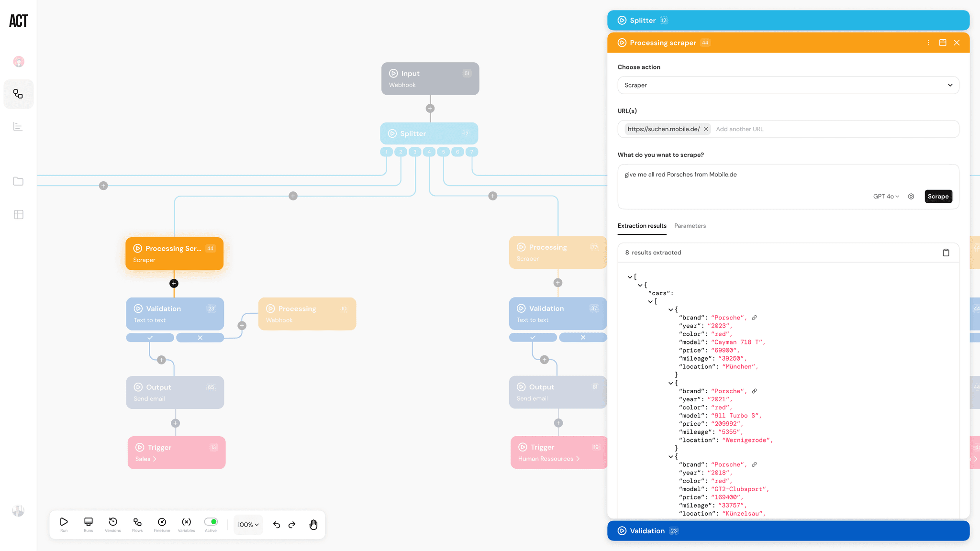The height and width of the screenshot is (551, 980).
Task: Select the Extraction results tab
Action: point(642,226)
